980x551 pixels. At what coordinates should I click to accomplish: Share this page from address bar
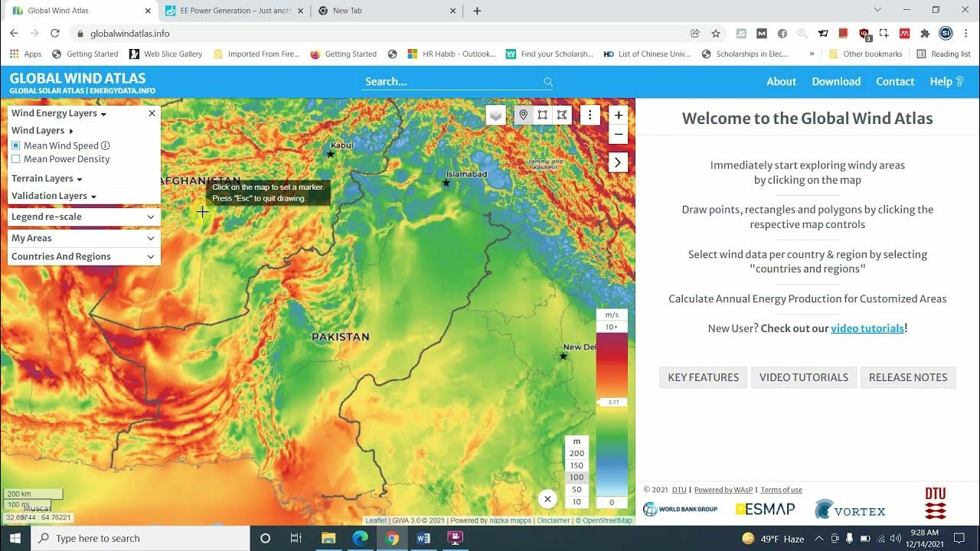695,34
